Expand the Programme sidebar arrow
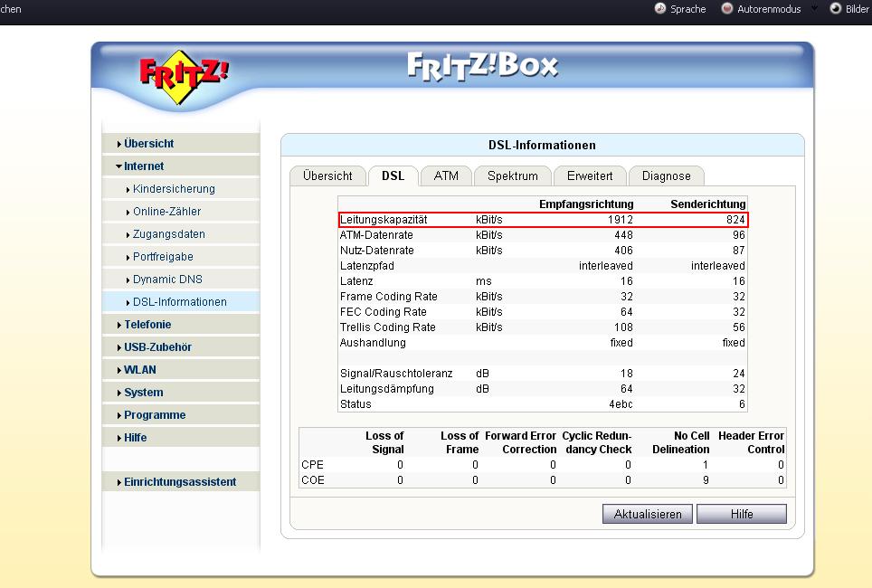This screenshot has height=588, width=872. click(x=119, y=415)
